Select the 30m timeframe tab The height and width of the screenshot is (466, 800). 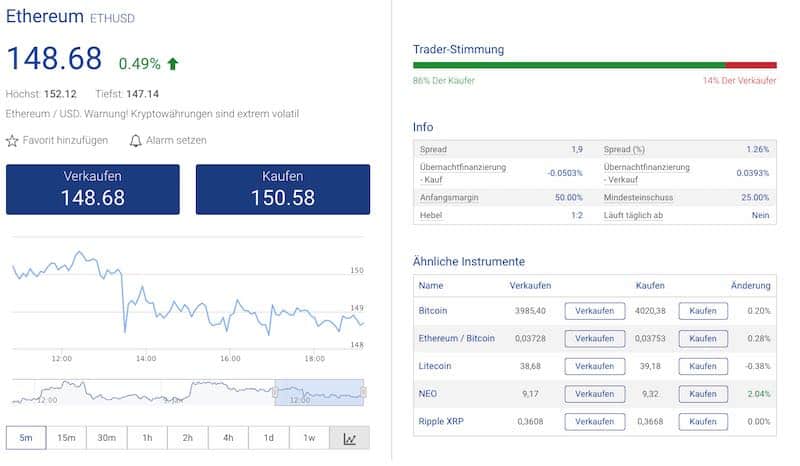(x=107, y=438)
